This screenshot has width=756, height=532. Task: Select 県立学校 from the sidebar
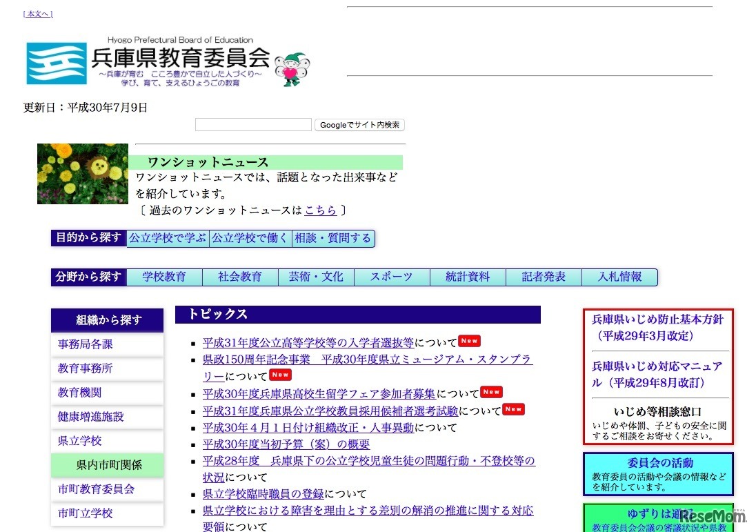80,441
